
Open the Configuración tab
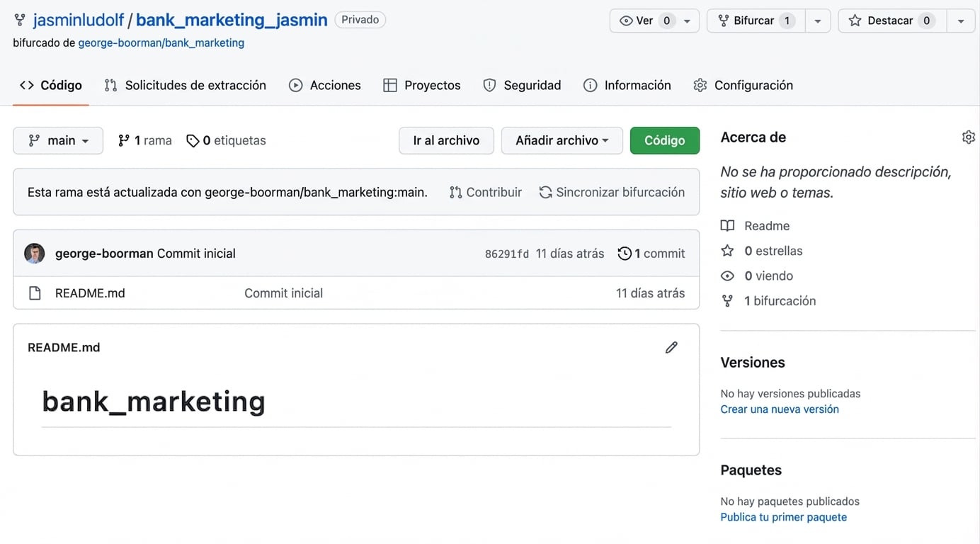pos(743,85)
